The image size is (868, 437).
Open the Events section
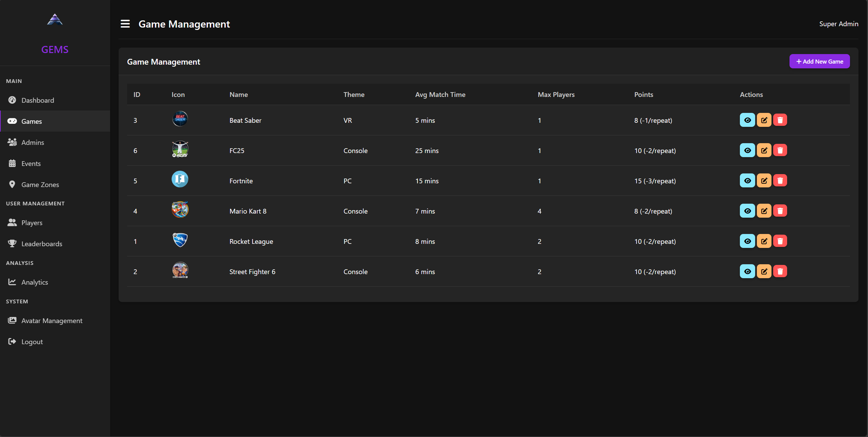31,164
